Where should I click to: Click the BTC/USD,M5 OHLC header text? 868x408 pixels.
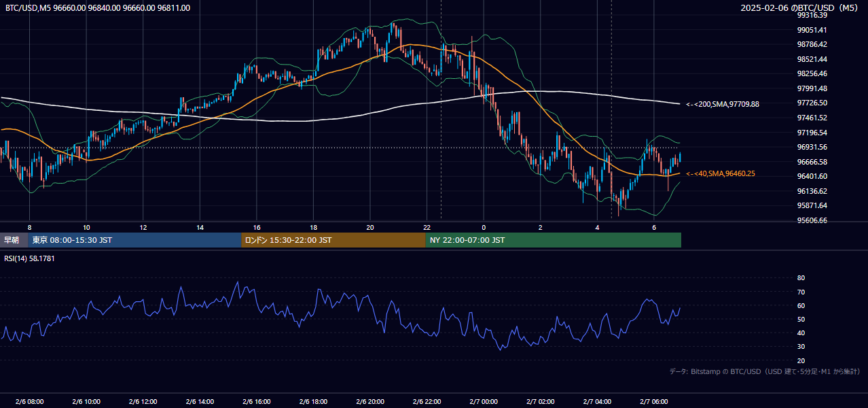point(98,7)
